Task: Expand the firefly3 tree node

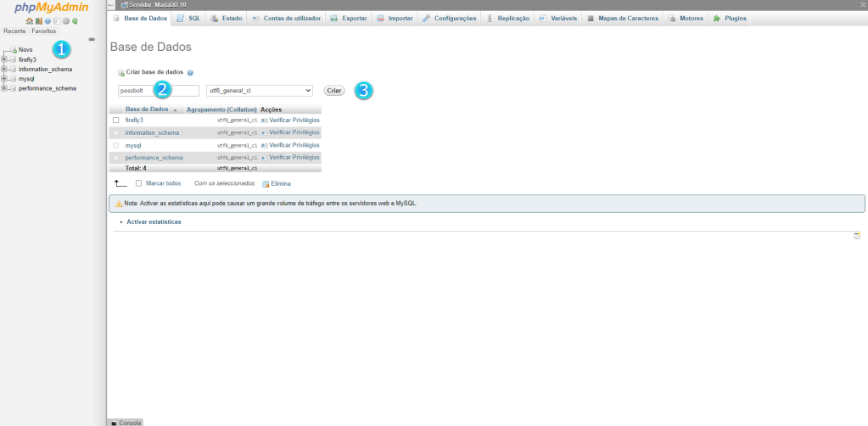Action: pyautogui.click(x=4, y=59)
